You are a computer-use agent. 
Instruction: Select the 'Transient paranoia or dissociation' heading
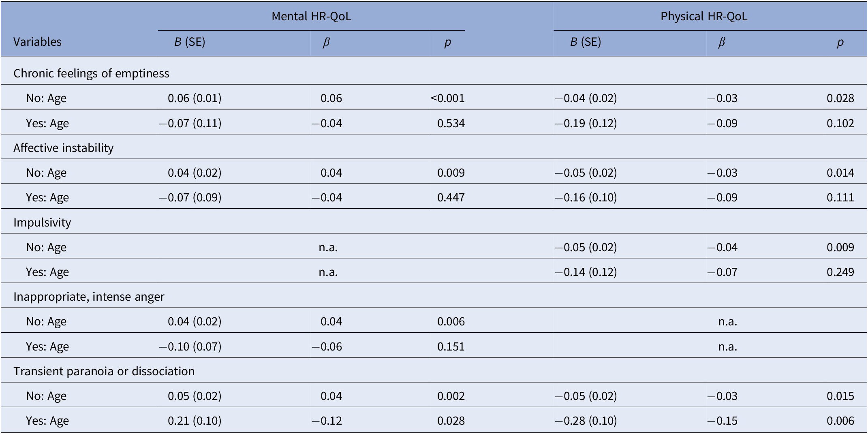[104, 371]
